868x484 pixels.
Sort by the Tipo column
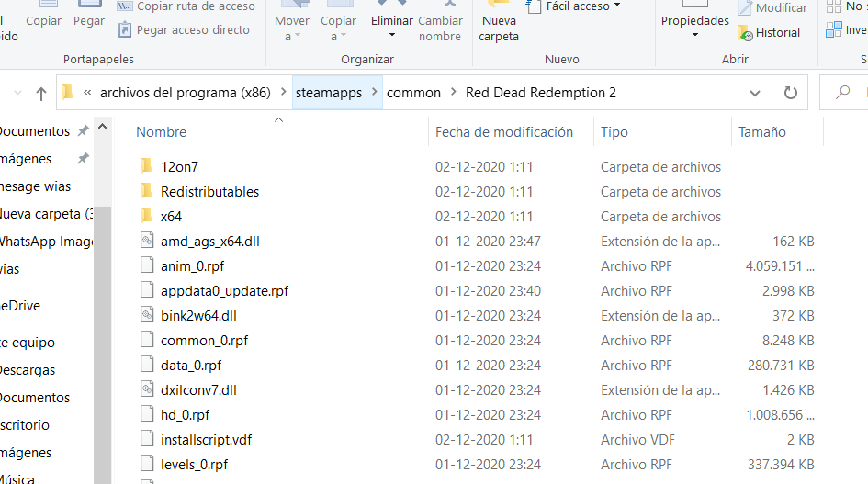point(614,132)
